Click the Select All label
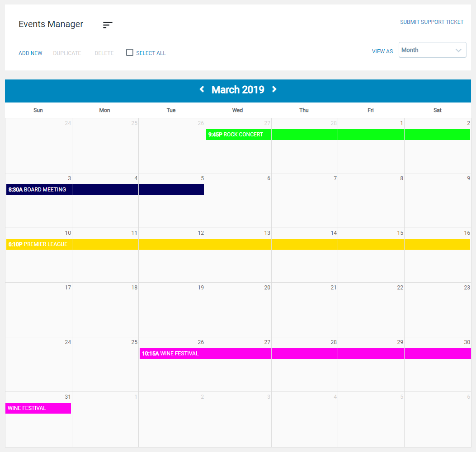Image resolution: width=476 pixels, height=452 pixels. 151,53
